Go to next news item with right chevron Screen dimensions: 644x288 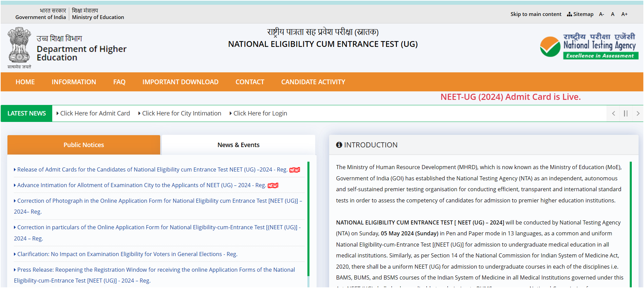(638, 113)
